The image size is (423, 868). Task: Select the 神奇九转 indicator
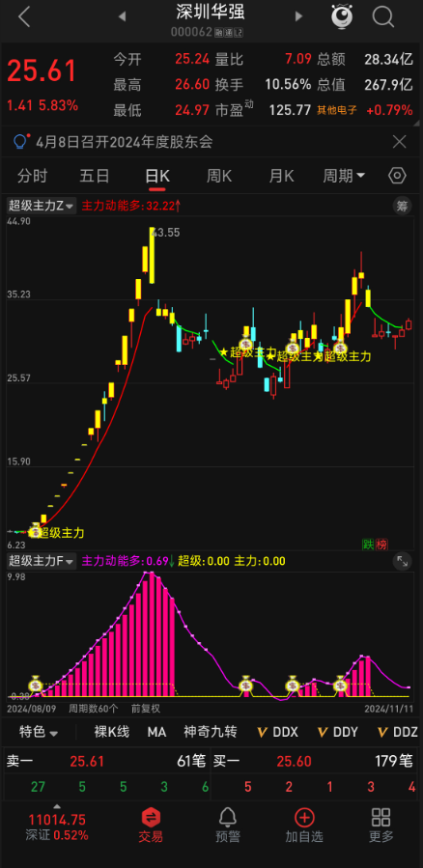coord(211,732)
